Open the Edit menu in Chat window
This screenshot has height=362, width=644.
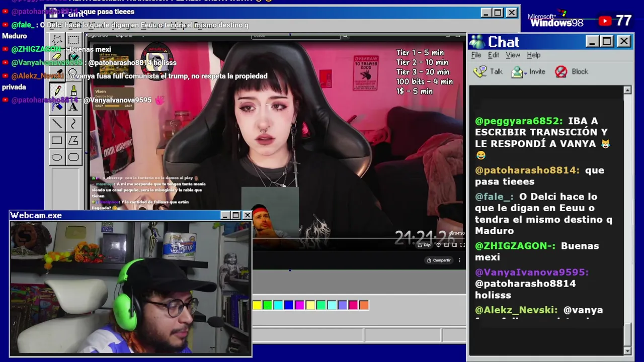494,55
